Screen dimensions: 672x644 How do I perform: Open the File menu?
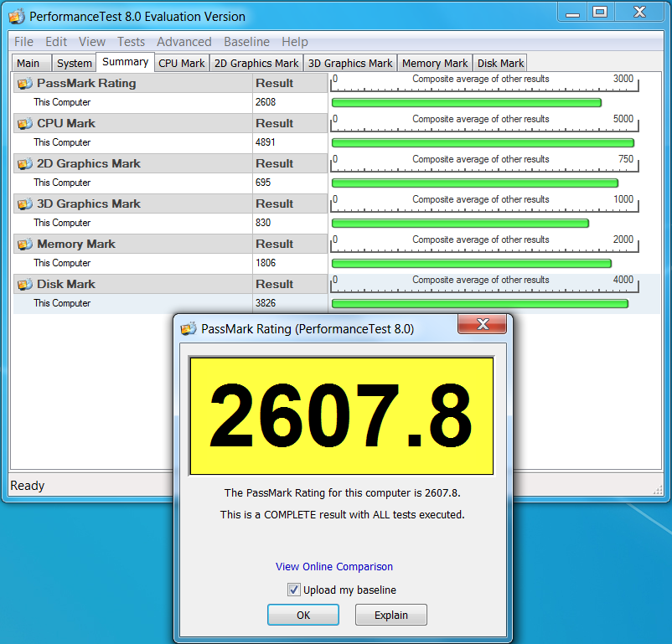23,42
